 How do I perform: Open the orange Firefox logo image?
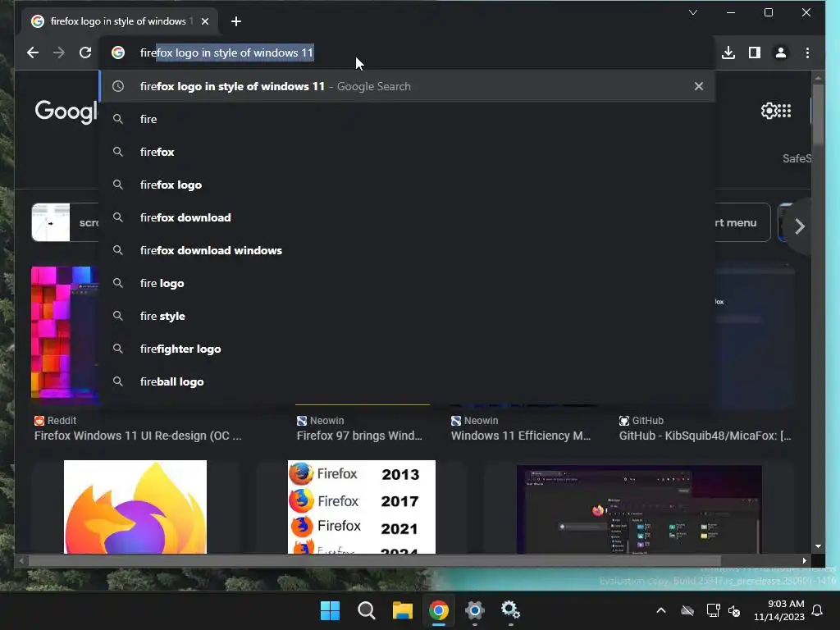click(x=135, y=507)
